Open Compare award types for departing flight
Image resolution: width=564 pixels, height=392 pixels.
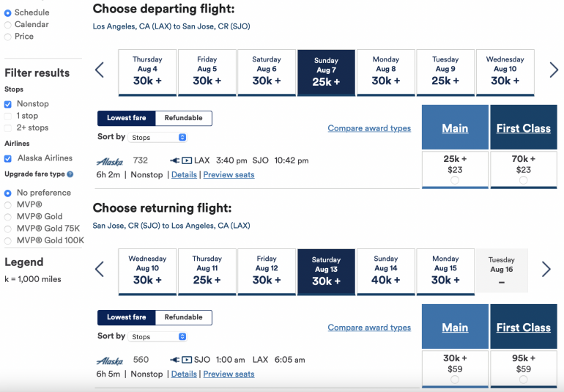[x=369, y=128]
